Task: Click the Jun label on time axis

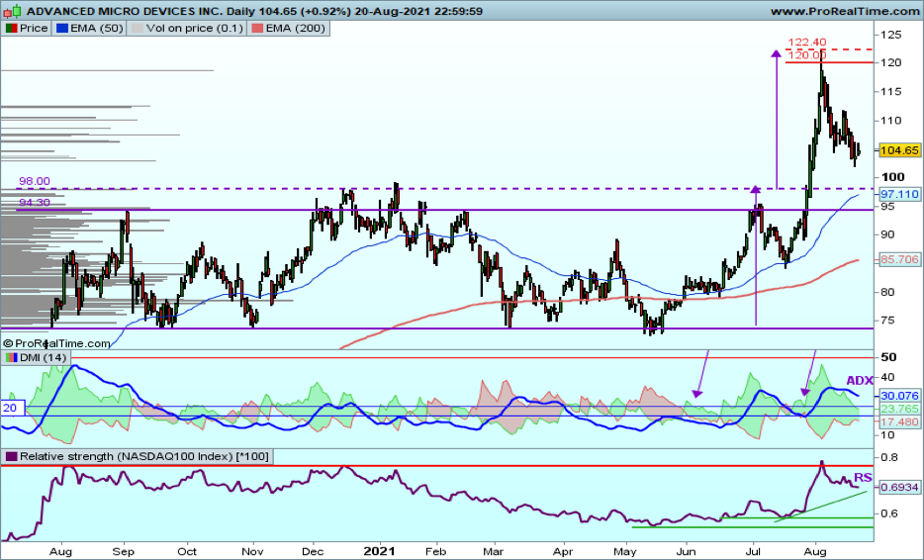Action: [x=686, y=552]
